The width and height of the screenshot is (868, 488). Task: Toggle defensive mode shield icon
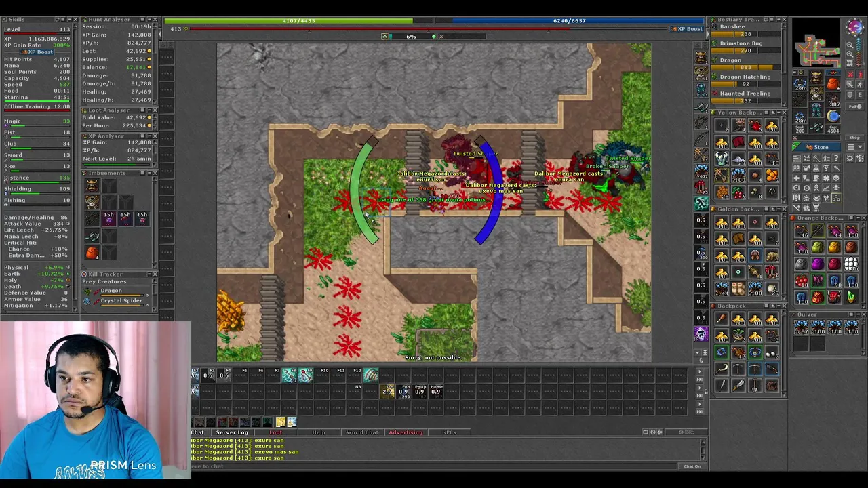(850, 95)
